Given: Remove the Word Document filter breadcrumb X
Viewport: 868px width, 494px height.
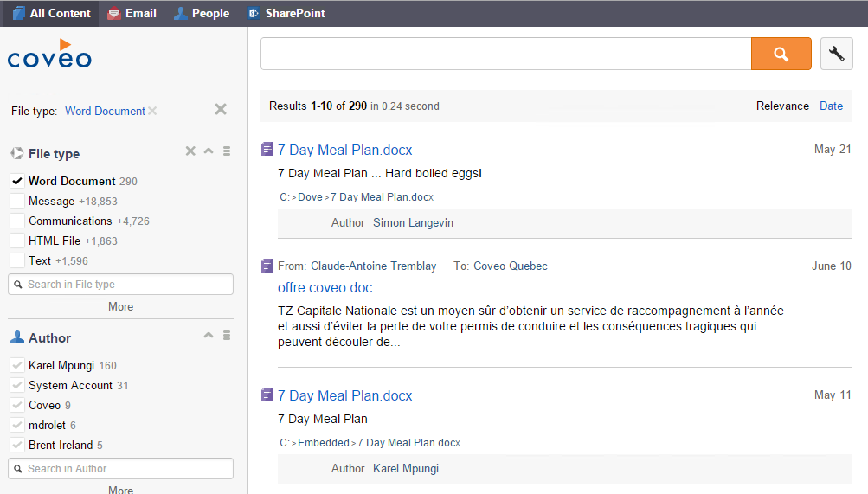Looking at the screenshot, I should [152, 111].
